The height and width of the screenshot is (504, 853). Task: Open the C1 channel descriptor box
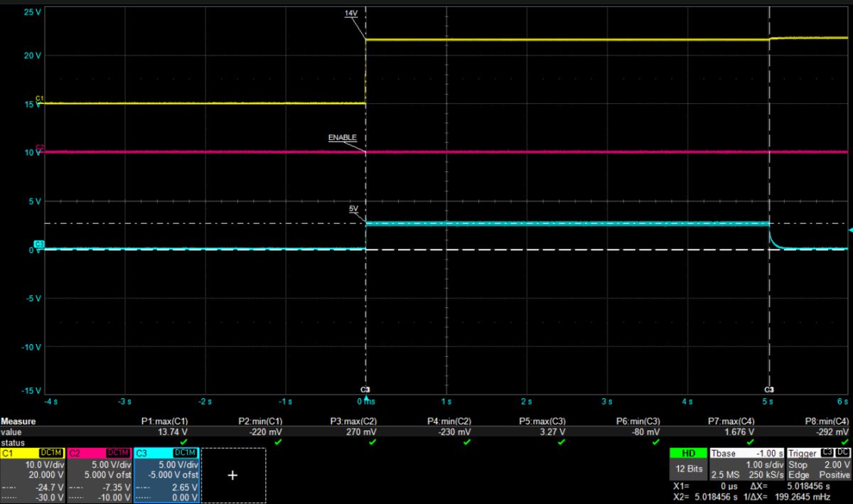[x=33, y=474]
